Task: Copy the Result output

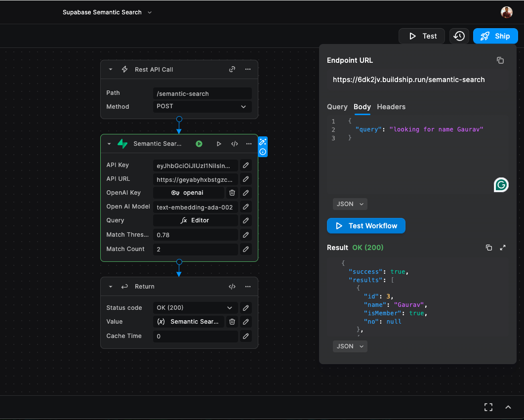Action: [x=488, y=248]
